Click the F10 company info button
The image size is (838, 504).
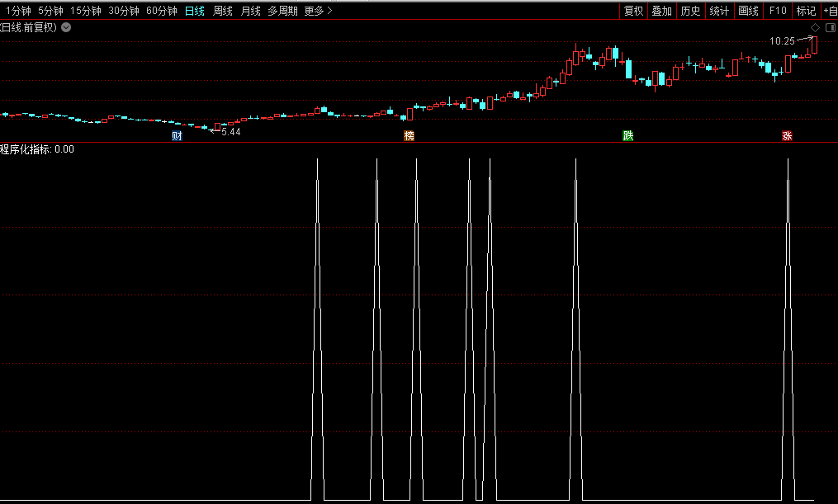(x=777, y=11)
